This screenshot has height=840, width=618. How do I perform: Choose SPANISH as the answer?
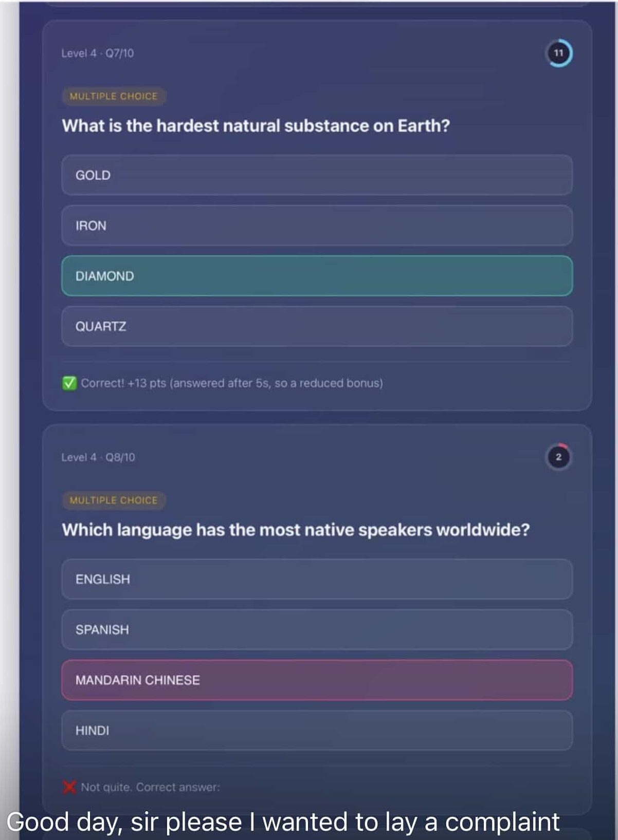pyautogui.click(x=317, y=629)
